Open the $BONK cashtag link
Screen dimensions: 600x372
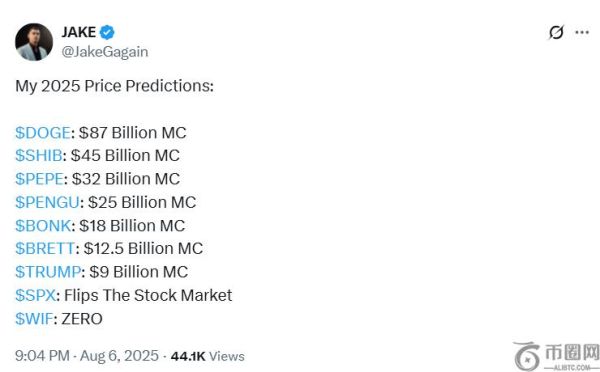(x=43, y=225)
